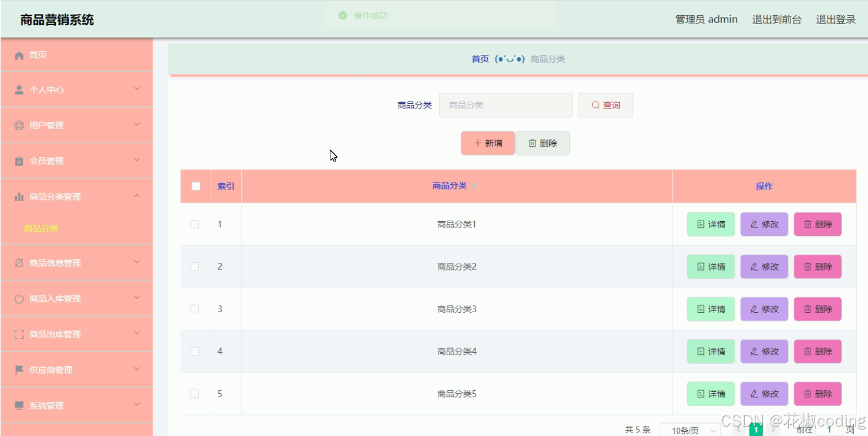Open the 首页 sidebar menu item
Screen dimensions: 868x436
click(x=76, y=55)
